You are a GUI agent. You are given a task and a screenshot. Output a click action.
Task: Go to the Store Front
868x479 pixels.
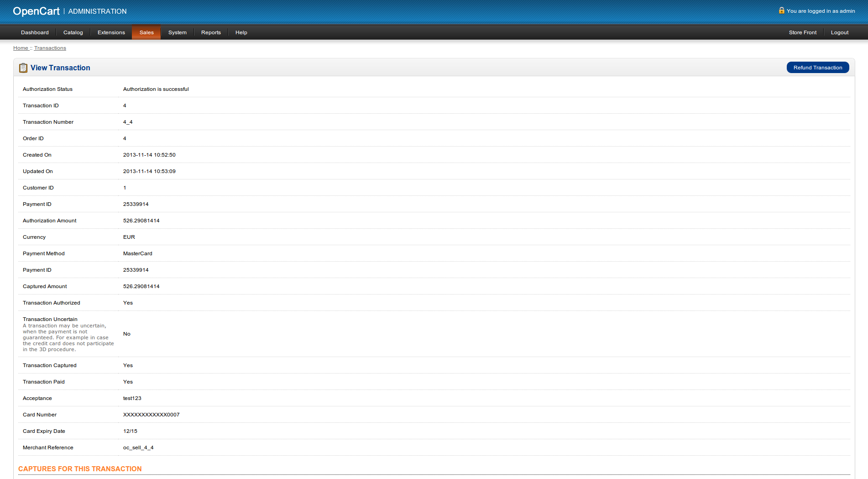802,32
